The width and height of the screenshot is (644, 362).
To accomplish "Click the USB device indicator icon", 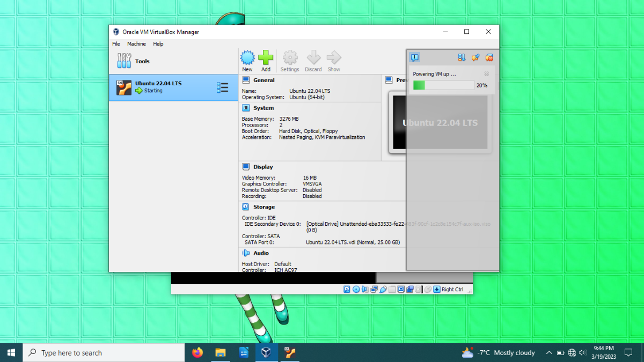I will click(383, 290).
